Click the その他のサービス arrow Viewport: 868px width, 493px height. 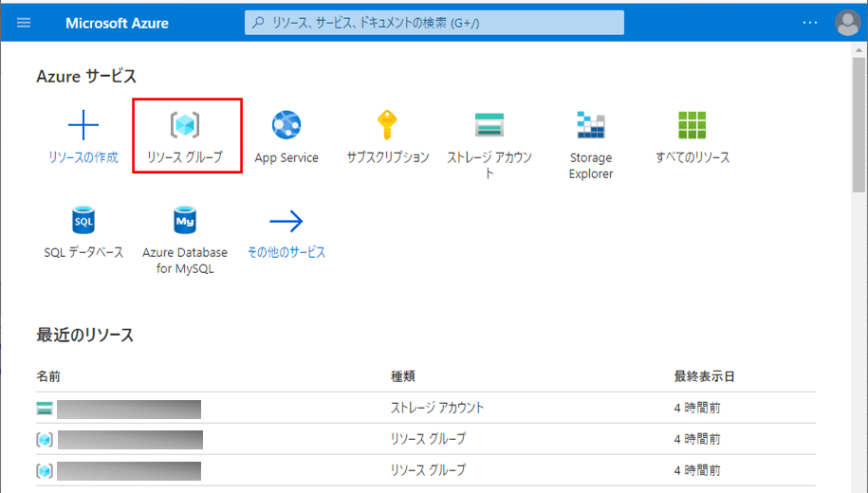click(286, 221)
